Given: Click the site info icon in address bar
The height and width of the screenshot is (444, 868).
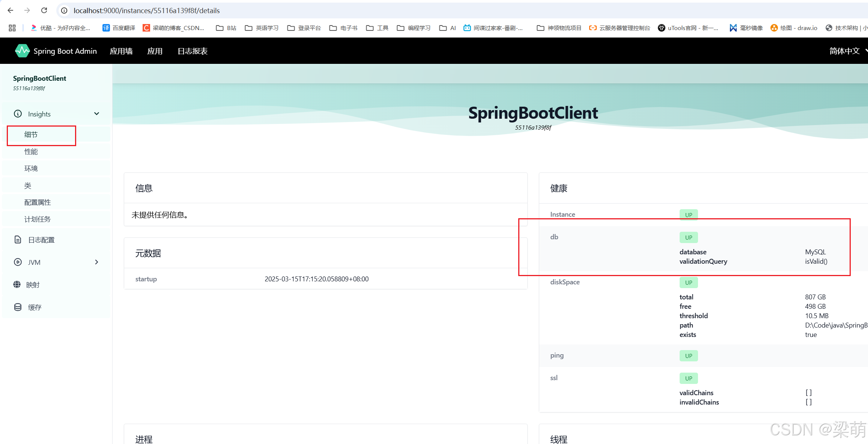Looking at the screenshot, I should tap(64, 11).
